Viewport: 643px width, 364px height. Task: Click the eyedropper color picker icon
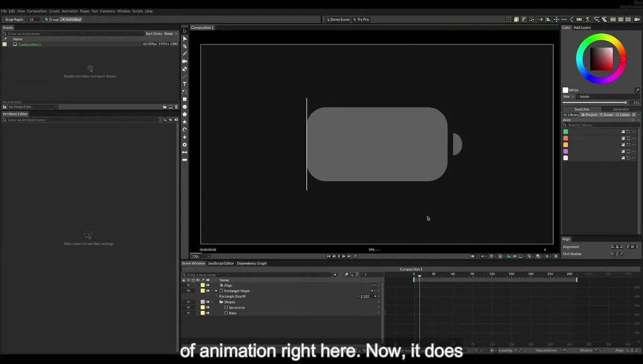(637, 90)
